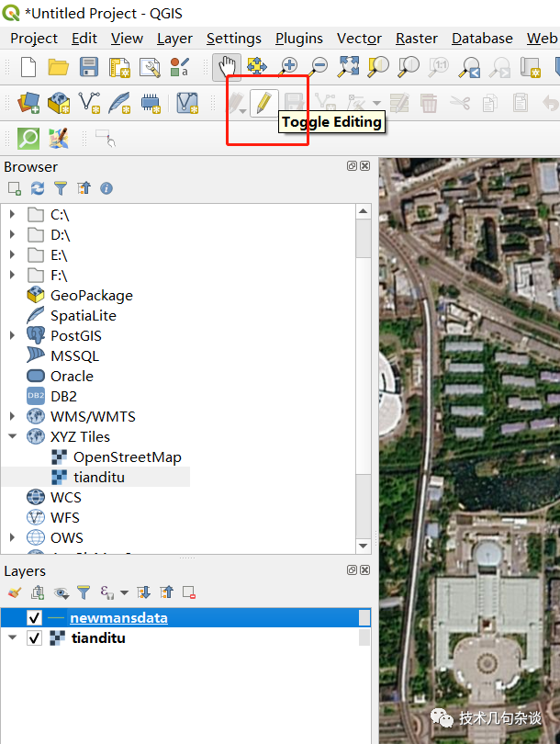Screen dimensions: 560x744
Task: Open the Plugins menu
Action: coord(299,39)
